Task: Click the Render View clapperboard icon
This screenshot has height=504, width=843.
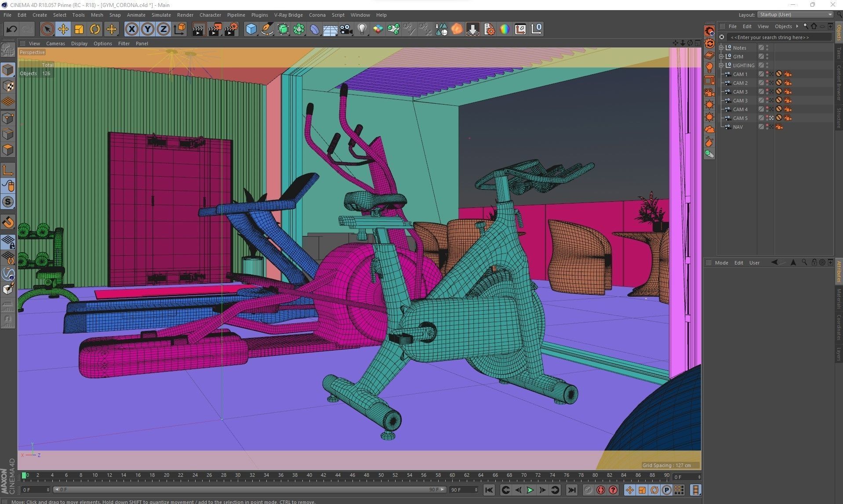Action: [x=199, y=29]
